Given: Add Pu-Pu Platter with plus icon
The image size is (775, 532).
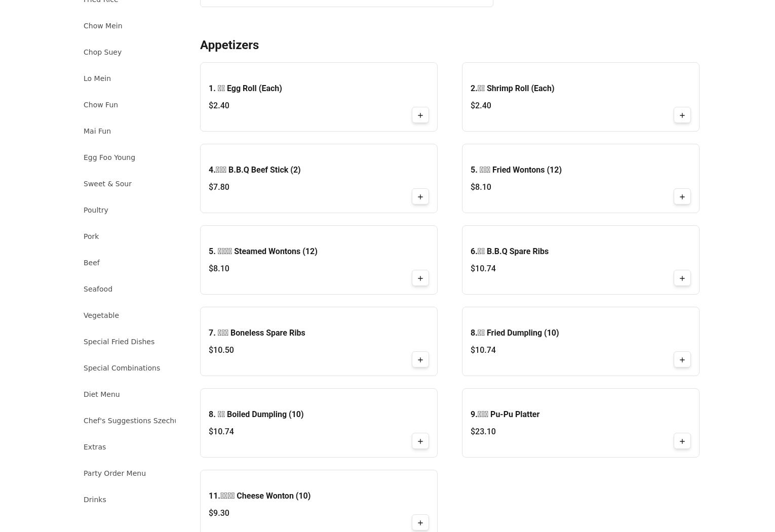Looking at the screenshot, I should tap(682, 441).
